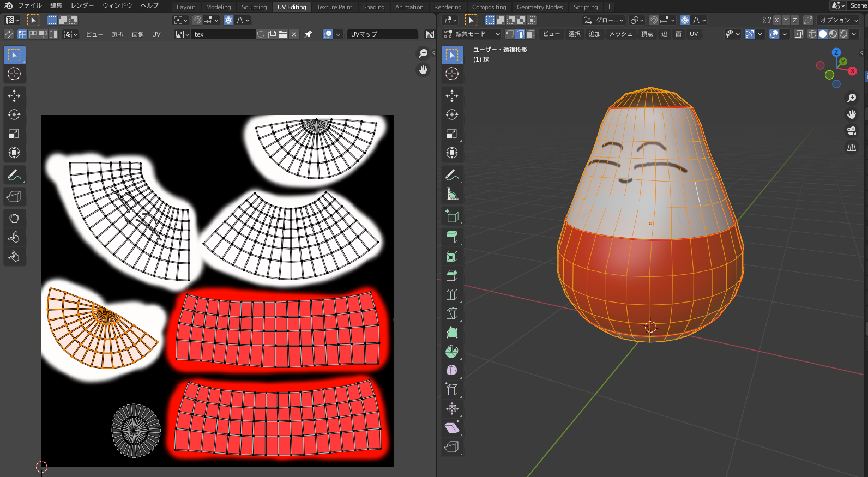Screen dimensions: 868x477
Task: Click the tex image name field
Action: pos(224,34)
